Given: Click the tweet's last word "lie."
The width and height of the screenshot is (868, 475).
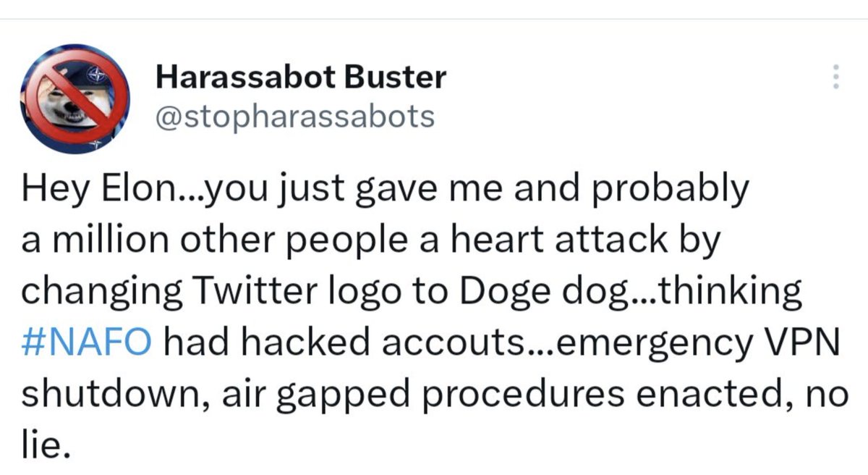Looking at the screenshot, I should (x=46, y=443).
